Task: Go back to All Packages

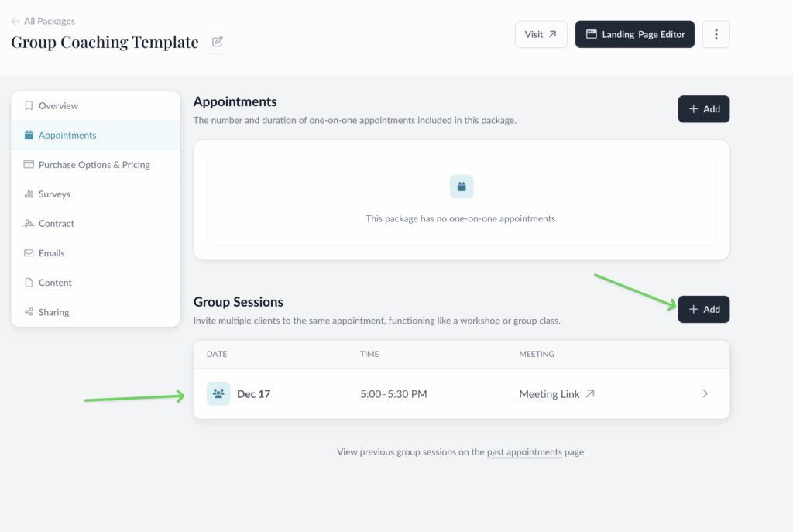Action: [43, 21]
